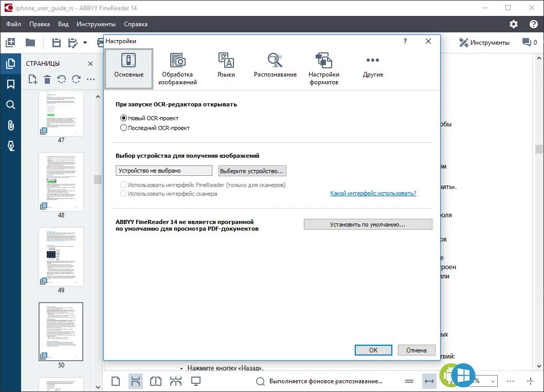Image resolution: width=544 pixels, height=392 pixels.
Task: Click the delete page trash icon
Action: [x=47, y=79]
